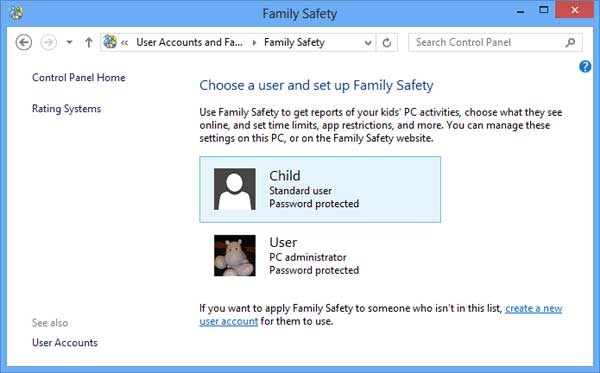
Task: Click the User account hippo picture
Action: click(x=235, y=256)
